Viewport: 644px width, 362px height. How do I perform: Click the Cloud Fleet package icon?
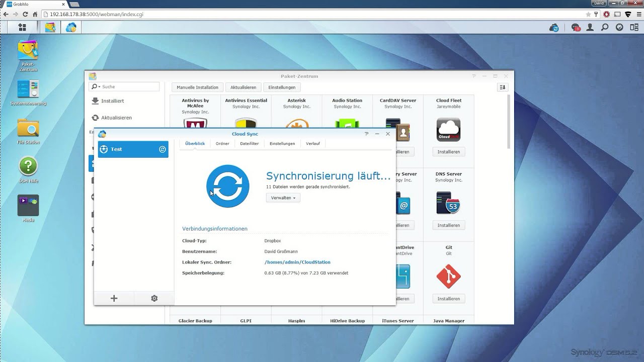click(448, 130)
